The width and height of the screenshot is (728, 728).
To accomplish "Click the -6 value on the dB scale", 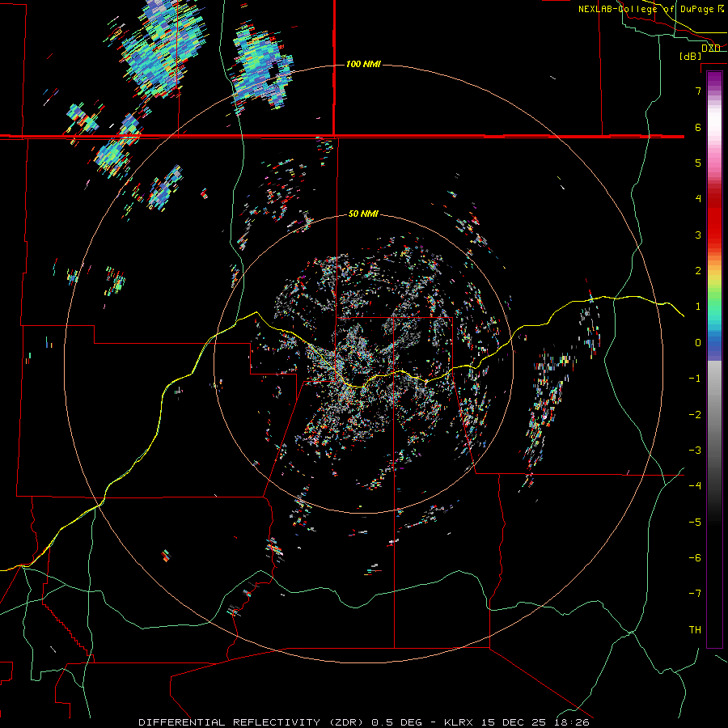I will point(695,558).
